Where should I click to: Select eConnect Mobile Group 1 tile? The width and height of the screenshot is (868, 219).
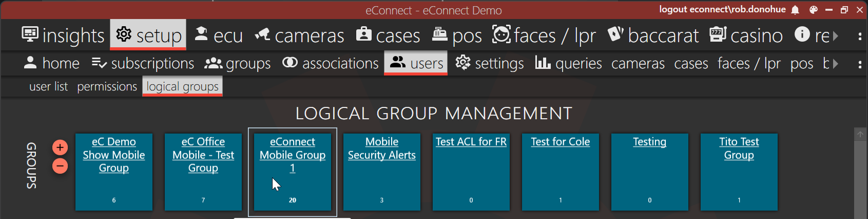293,172
